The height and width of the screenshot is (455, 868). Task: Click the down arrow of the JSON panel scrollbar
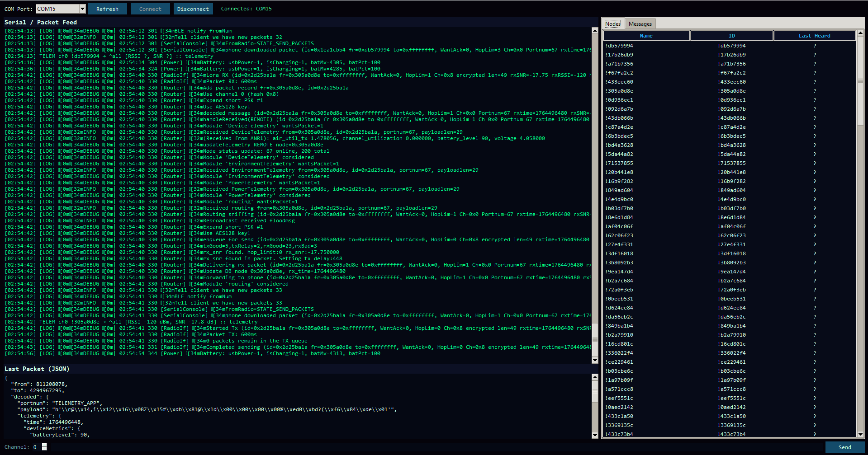pyautogui.click(x=594, y=435)
